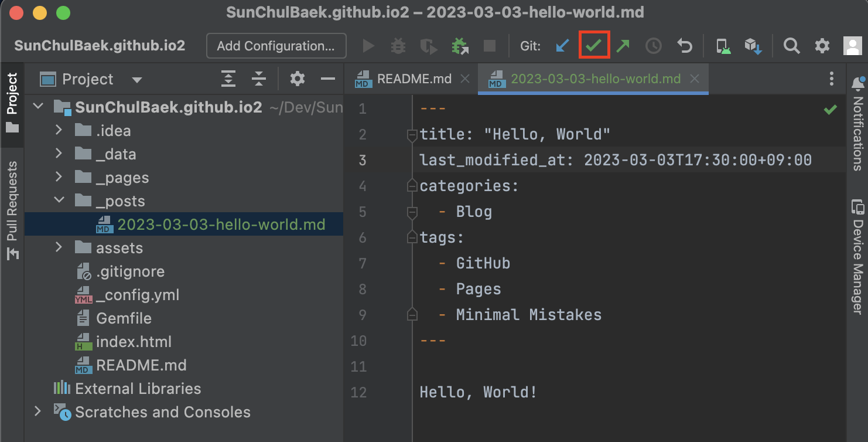868x442 pixels.
Task: Toggle the Pull Requests tool window
Action: pyautogui.click(x=12, y=210)
